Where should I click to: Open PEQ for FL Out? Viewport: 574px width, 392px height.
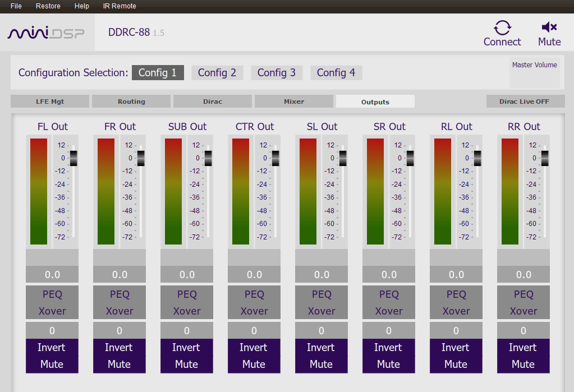point(52,294)
